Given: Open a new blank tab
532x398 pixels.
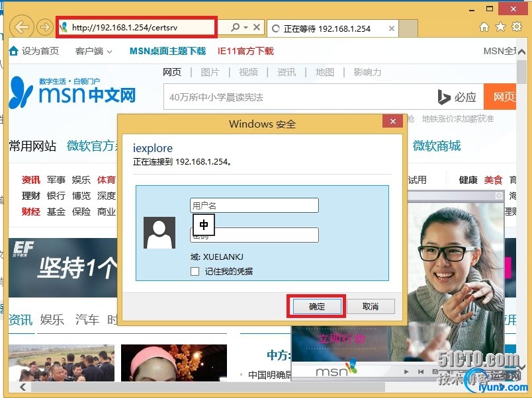Looking at the screenshot, I should tap(408, 28).
